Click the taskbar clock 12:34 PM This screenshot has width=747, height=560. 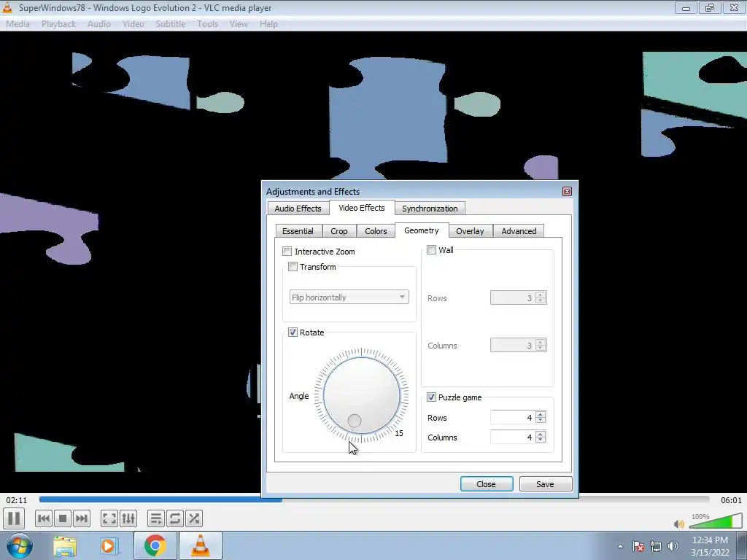click(710, 540)
